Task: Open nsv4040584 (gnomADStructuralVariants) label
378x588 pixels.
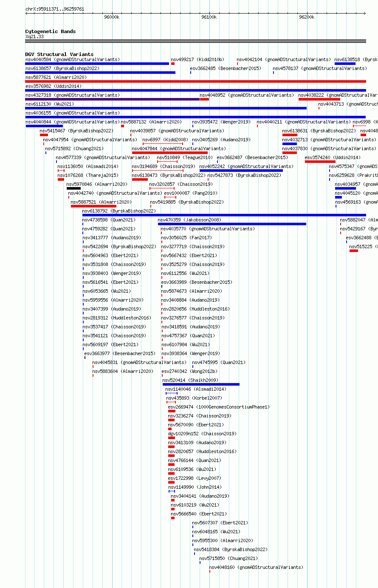Action: pos(73,59)
